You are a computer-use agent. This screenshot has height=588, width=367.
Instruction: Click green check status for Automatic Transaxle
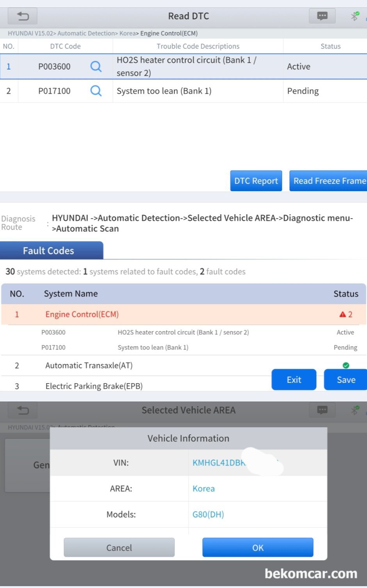346,365
